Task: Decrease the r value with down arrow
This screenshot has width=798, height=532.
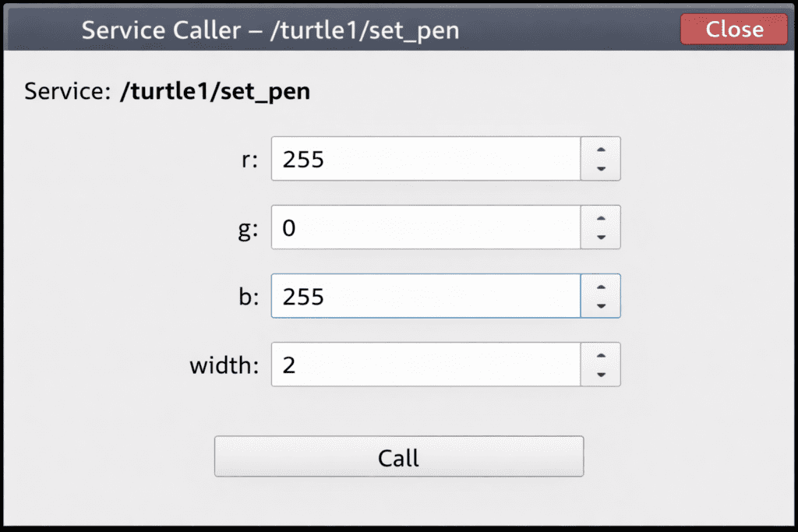Action: 601,169
